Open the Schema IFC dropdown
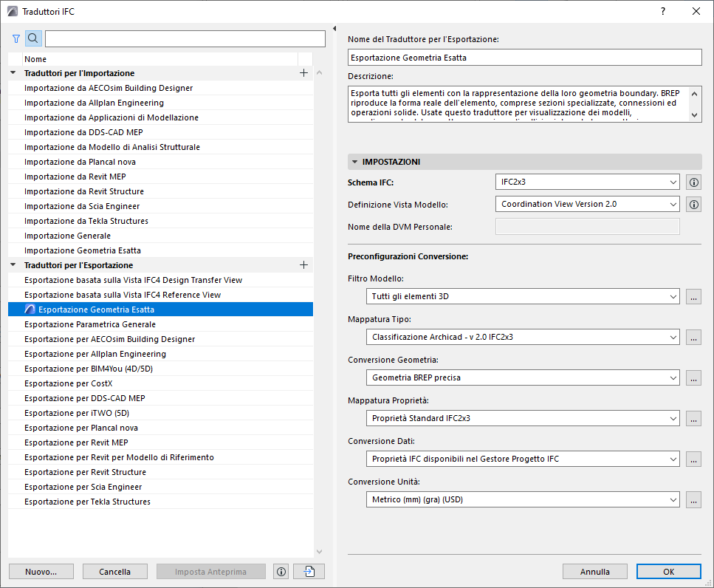This screenshot has height=588, width=714. pos(587,182)
